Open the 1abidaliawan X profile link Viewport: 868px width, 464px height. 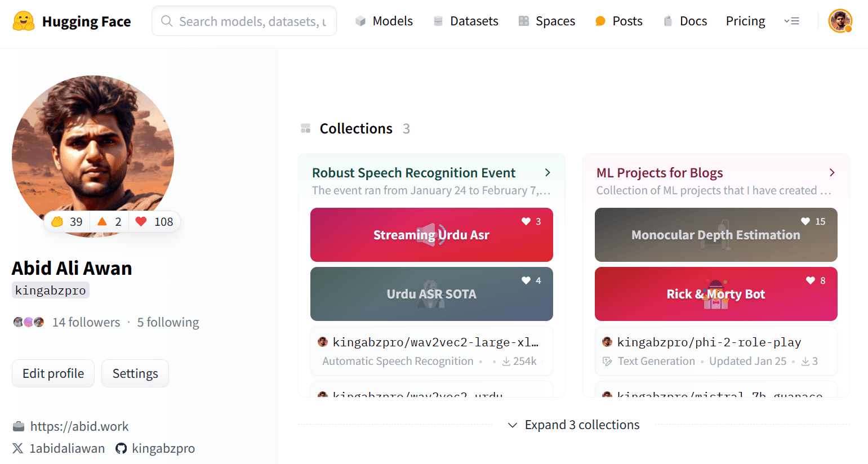67,448
